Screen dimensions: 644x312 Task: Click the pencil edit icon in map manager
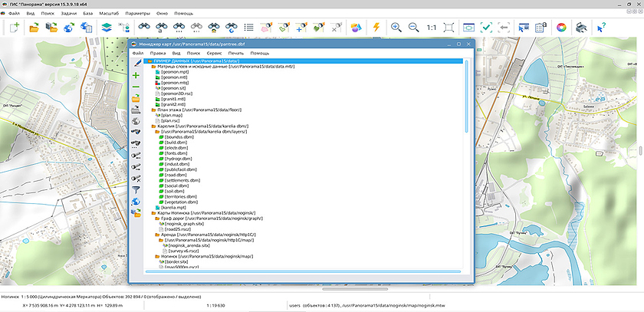click(x=136, y=63)
